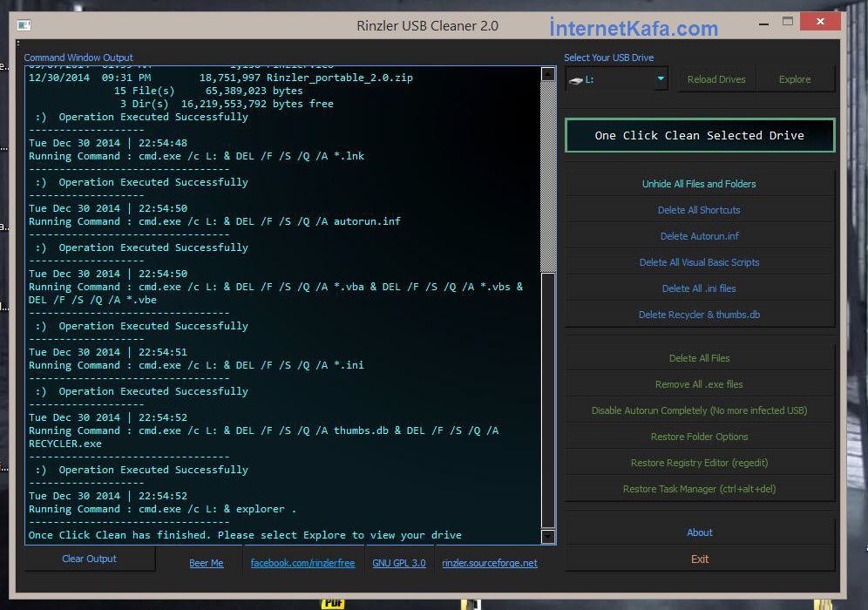Image resolution: width=868 pixels, height=610 pixels.
Task: Open the rinzler.sourceforge.net link
Action: [x=490, y=563]
